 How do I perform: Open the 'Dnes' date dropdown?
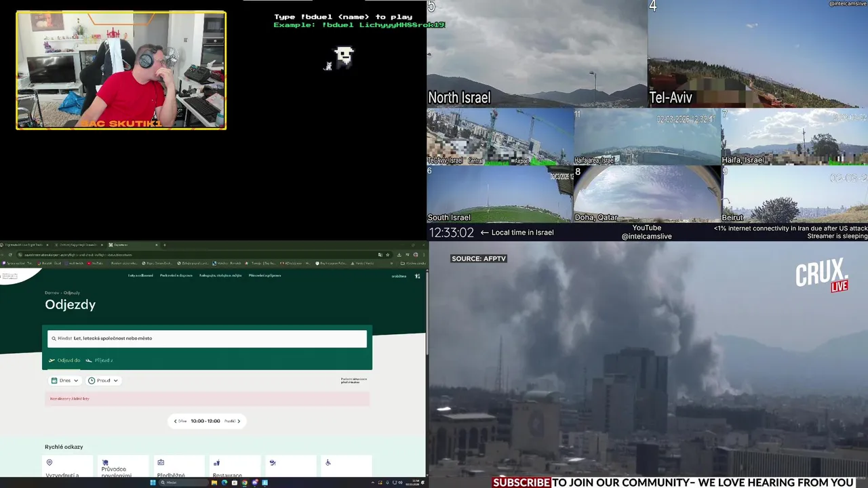(65, 381)
